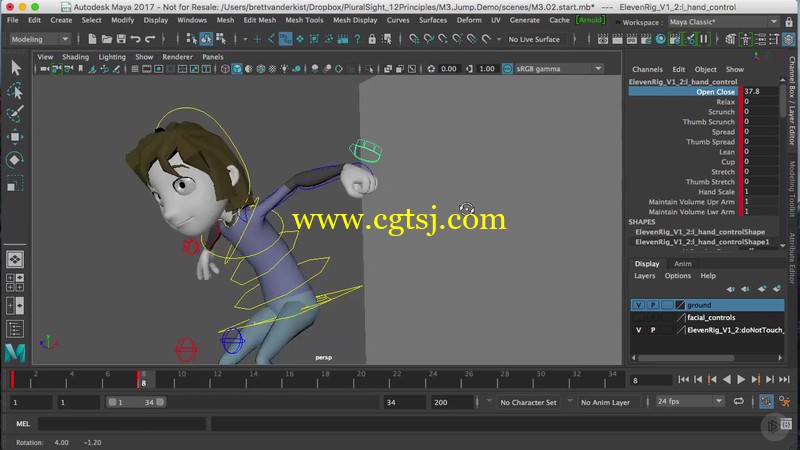Select the Open Close channel attribute
The height and width of the screenshot is (450, 800).
click(x=715, y=92)
